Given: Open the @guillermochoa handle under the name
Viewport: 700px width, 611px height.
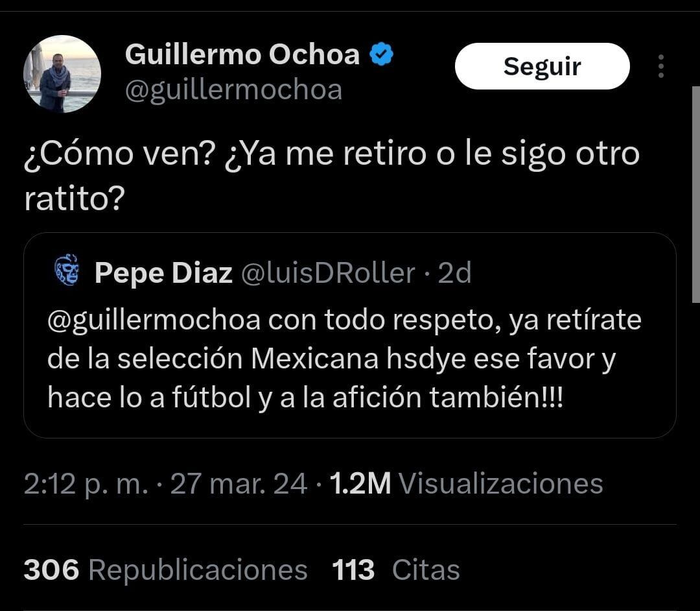Looking at the screenshot, I should (233, 90).
